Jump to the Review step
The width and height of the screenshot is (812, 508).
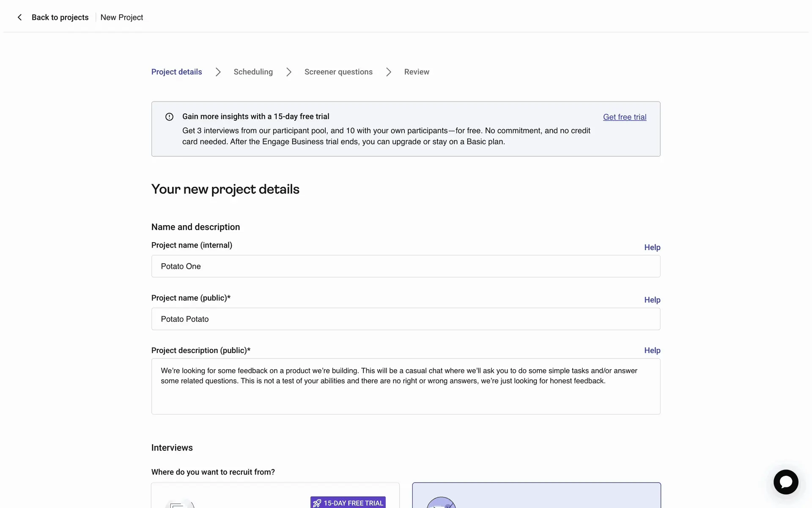tap(417, 72)
